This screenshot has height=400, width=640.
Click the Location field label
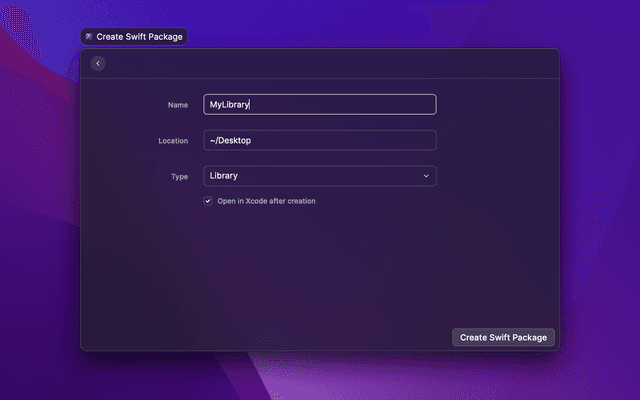173,140
